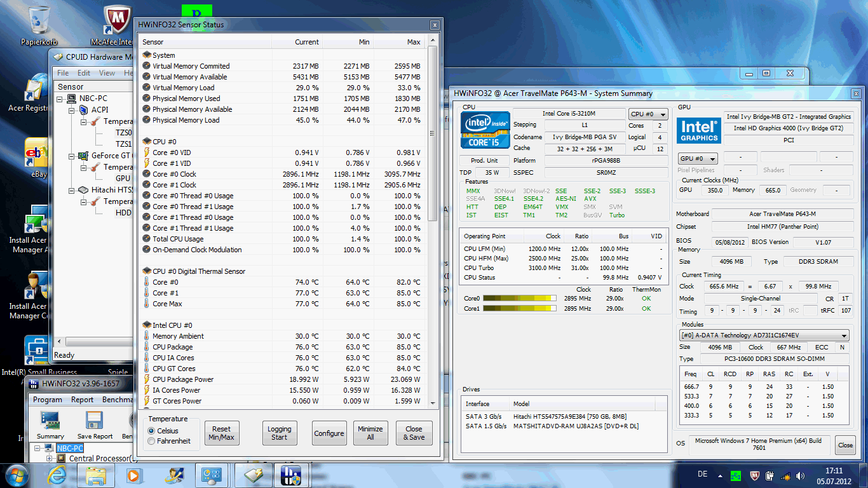The image size is (868, 488).
Task: Select the Physical Memory Load sensor row
Action: (282, 120)
